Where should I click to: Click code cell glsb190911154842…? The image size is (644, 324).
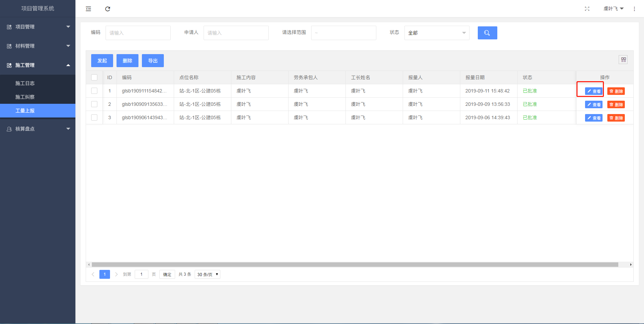(x=145, y=91)
